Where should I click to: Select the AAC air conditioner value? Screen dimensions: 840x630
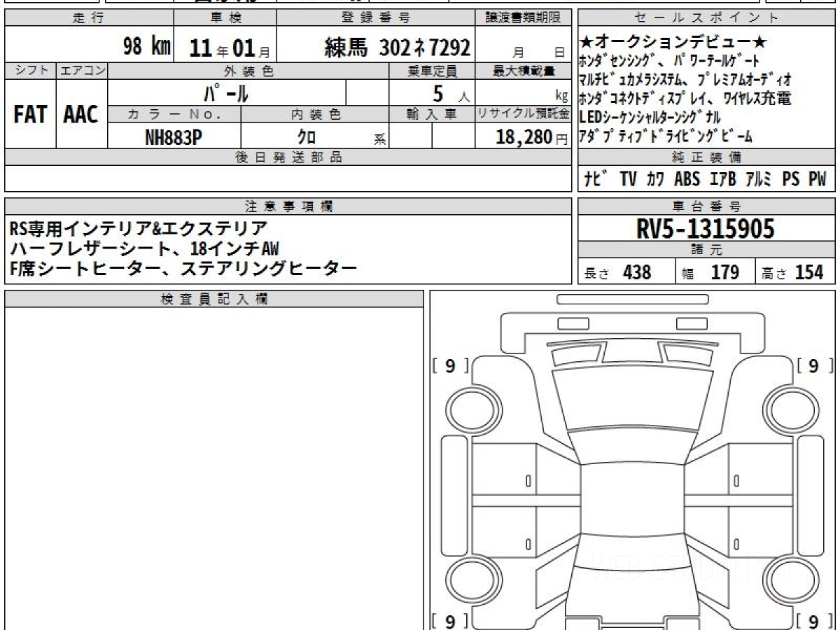click(81, 115)
